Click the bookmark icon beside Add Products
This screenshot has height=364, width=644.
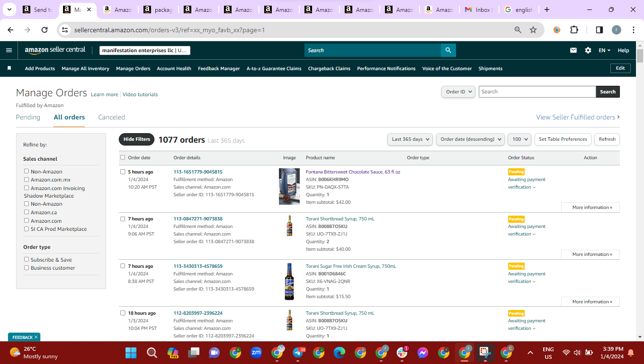pyautogui.click(x=9, y=68)
